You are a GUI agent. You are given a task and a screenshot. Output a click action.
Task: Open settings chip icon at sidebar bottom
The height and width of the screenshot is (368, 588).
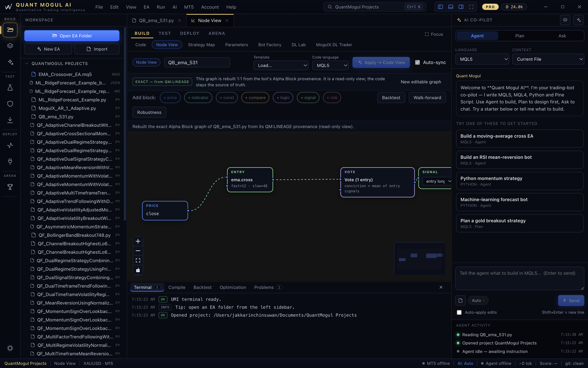[10, 348]
